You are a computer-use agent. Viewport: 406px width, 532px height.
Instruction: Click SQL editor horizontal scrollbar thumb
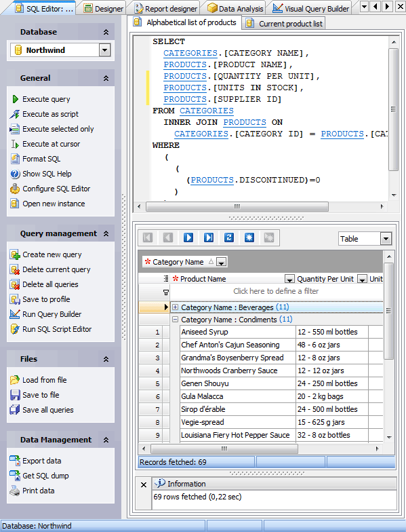[x=237, y=206]
